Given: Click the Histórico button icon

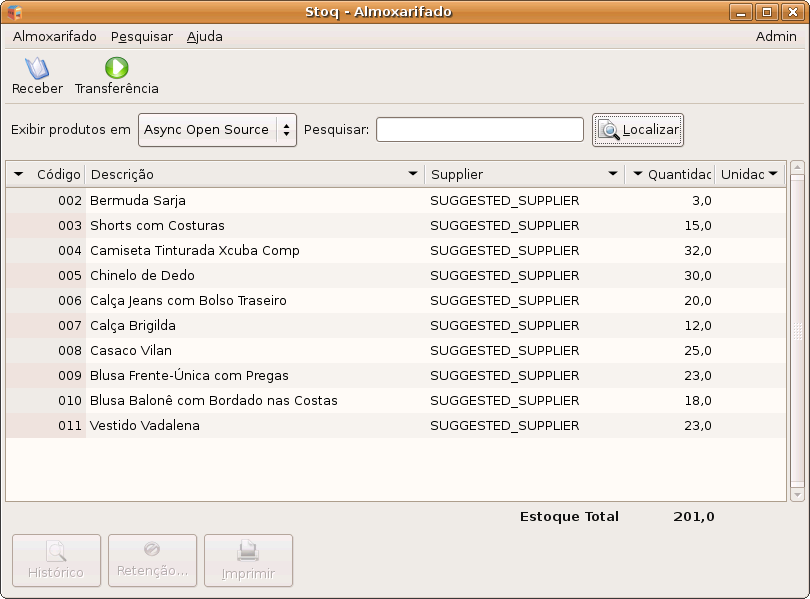Looking at the screenshot, I should click(x=56, y=551).
